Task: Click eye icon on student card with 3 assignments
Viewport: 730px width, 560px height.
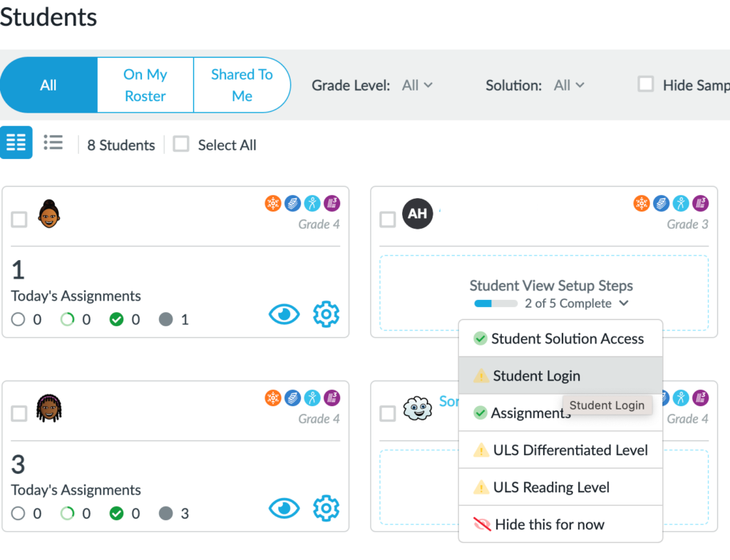Action: coord(284,509)
